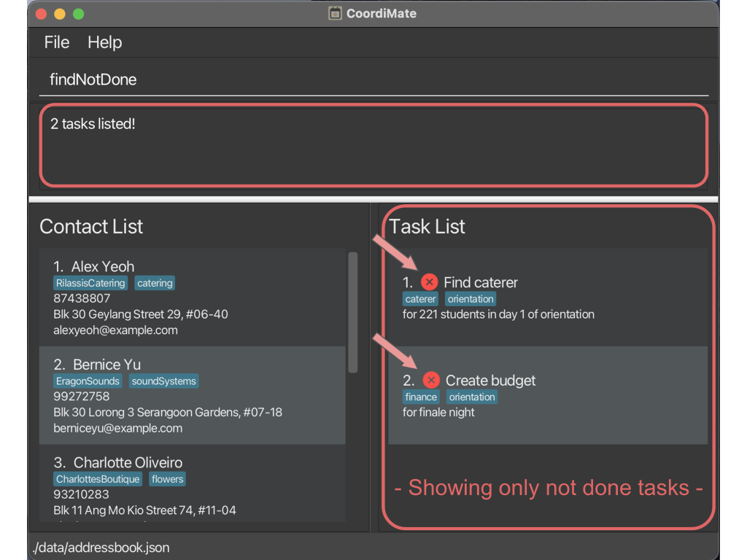Click the command input field with findNotDone
Image resolution: width=747 pixels, height=560 pixels.
372,79
